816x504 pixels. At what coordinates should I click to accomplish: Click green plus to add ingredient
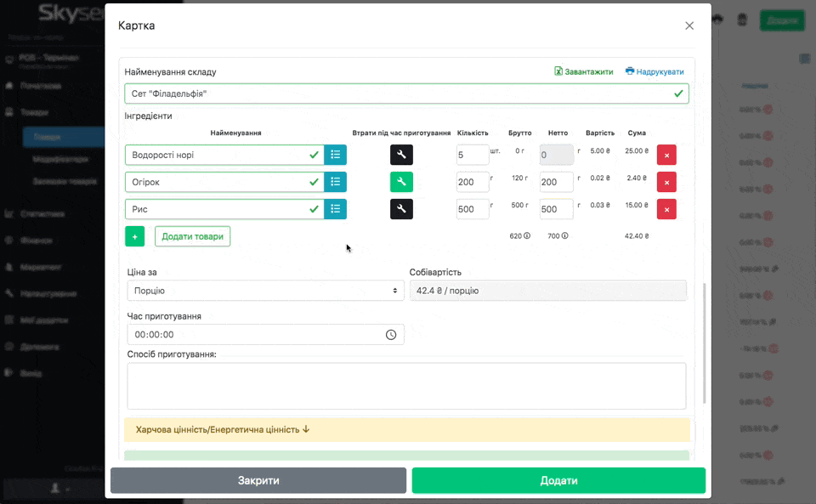[x=134, y=236]
